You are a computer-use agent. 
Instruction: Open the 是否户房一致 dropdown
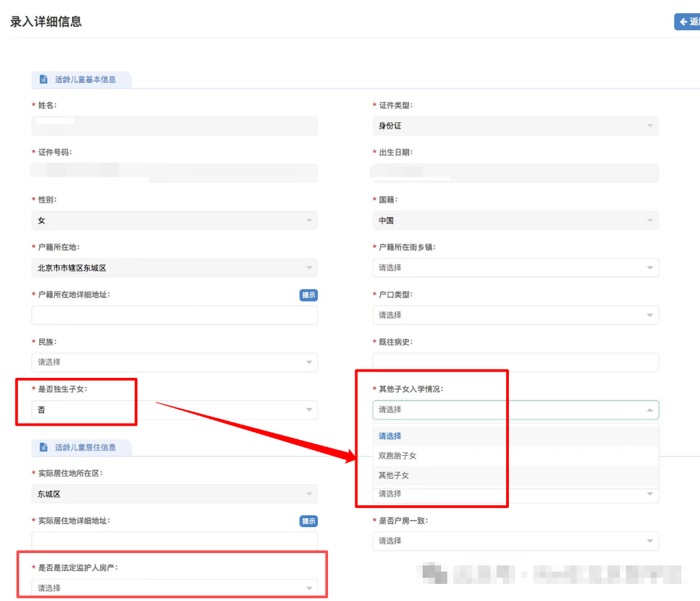point(515,541)
